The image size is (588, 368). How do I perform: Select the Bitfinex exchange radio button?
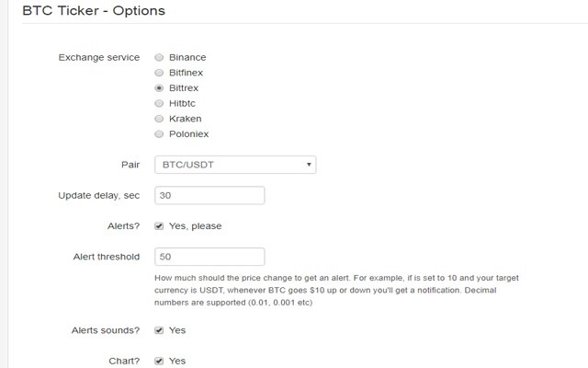(159, 73)
